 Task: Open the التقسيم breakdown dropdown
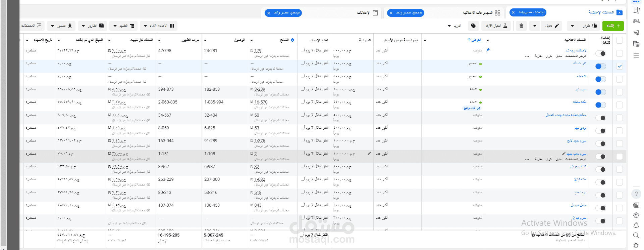124,26
